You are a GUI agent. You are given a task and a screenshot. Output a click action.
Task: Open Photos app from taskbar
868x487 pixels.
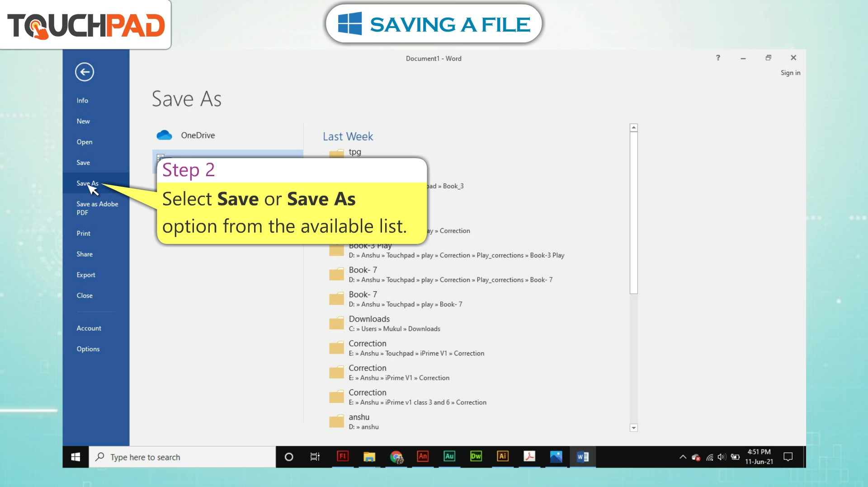tap(556, 457)
